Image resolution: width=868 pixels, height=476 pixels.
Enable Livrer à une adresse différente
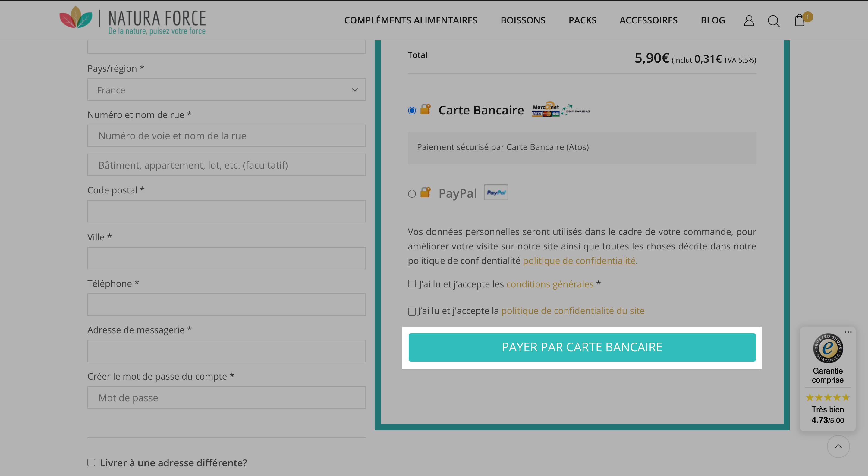coord(91,462)
